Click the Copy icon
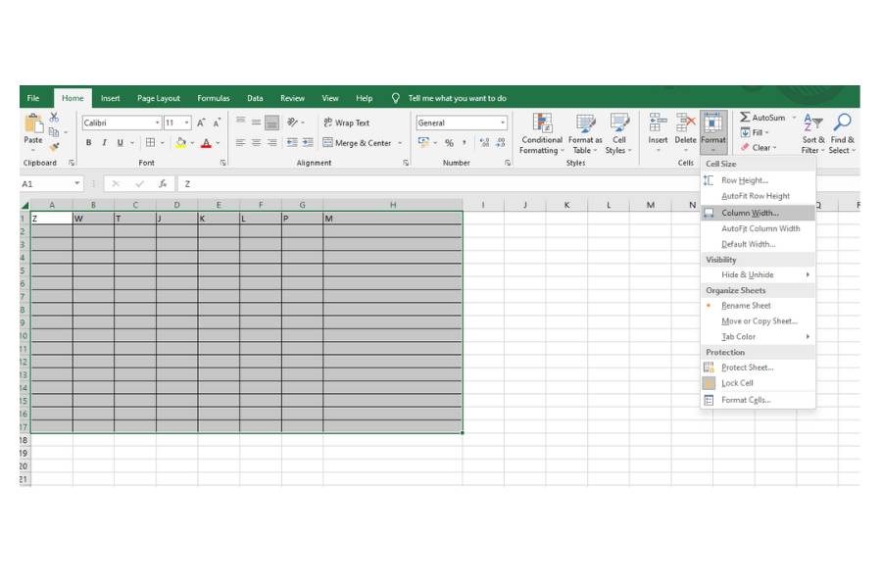The width and height of the screenshot is (882, 588). (x=54, y=132)
